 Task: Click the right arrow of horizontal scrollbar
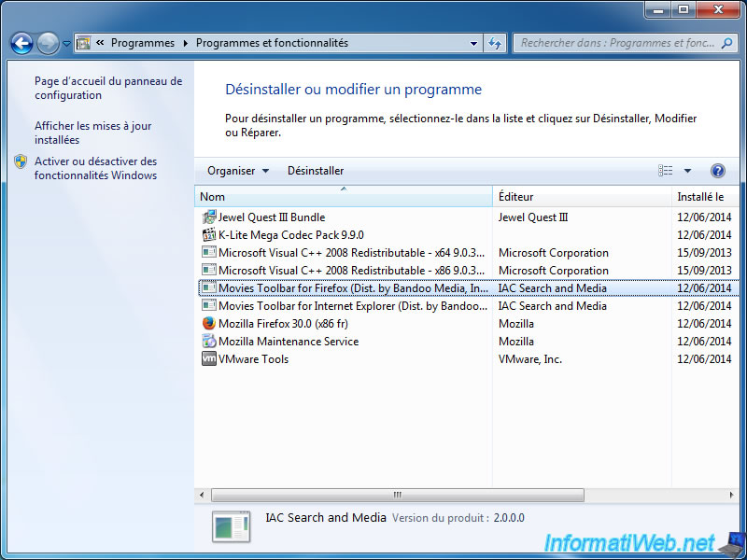732,495
